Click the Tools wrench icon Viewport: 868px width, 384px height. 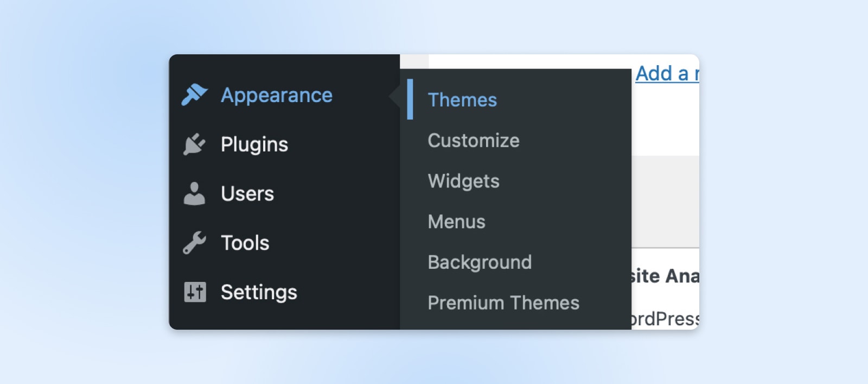pos(194,243)
